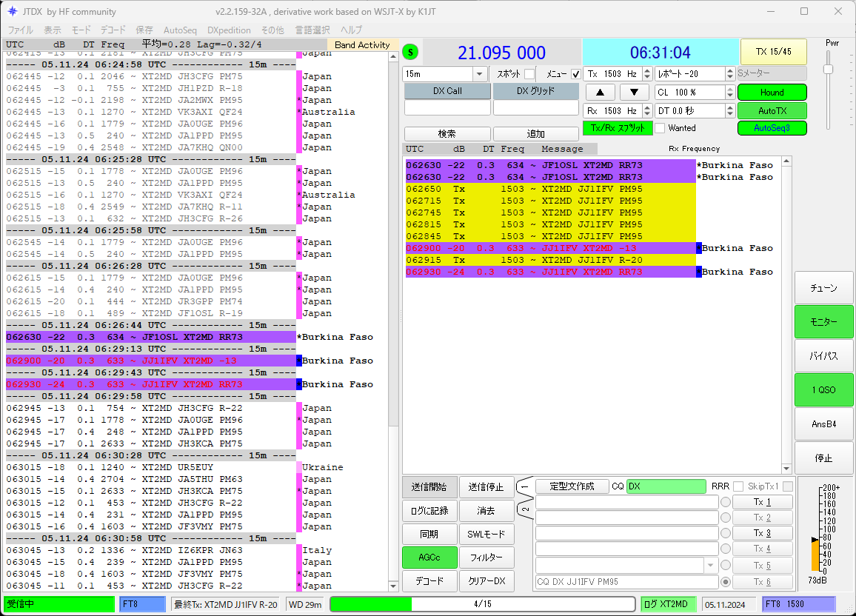Open the DXpedition menu
Image resolution: width=856 pixels, height=616 pixels.
click(229, 30)
